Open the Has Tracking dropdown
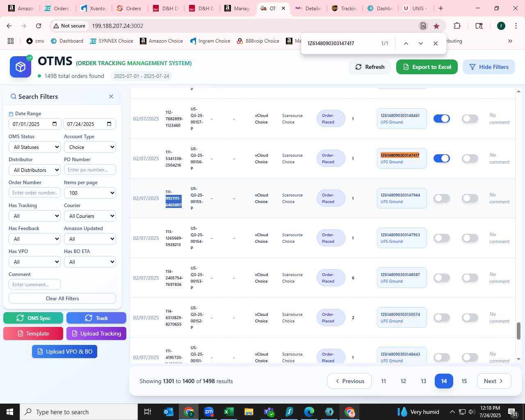525x420 pixels. pyautogui.click(x=34, y=216)
